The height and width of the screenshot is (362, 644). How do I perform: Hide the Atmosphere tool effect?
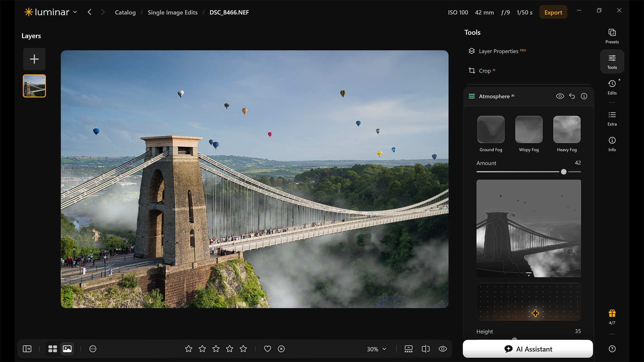pyautogui.click(x=560, y=96)
